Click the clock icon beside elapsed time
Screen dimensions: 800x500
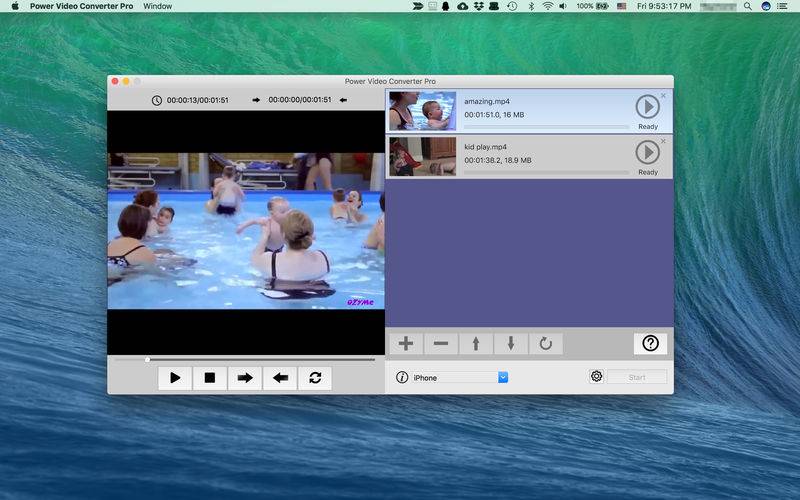[x=157, y=101]
